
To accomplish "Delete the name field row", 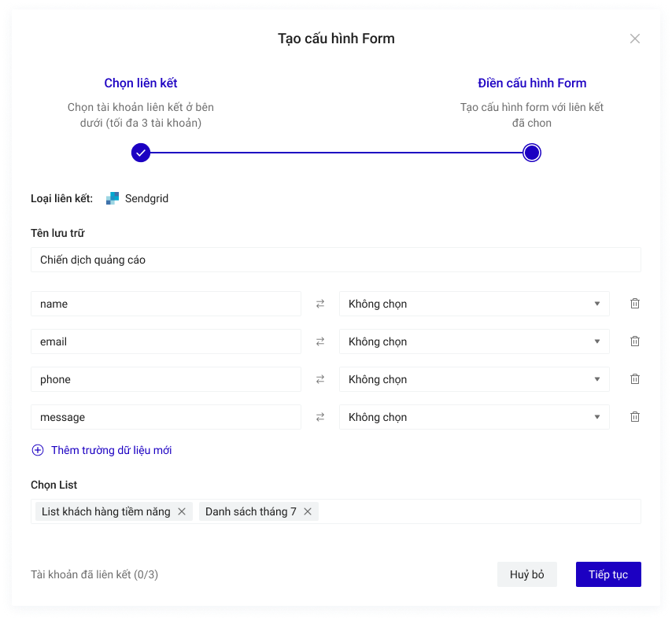I will click(635, 304).
